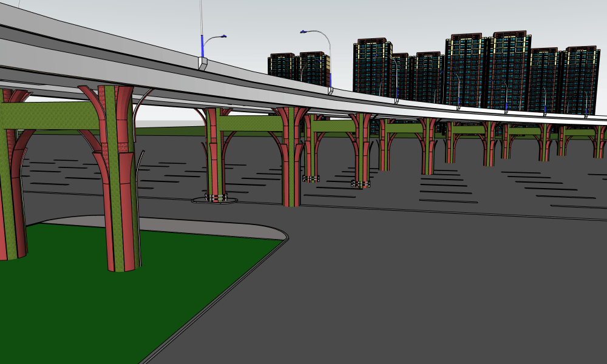This screenshot has width=607, height=364.
Task: Click the gray lamp mount box on overpass
Action: (203, 64)
